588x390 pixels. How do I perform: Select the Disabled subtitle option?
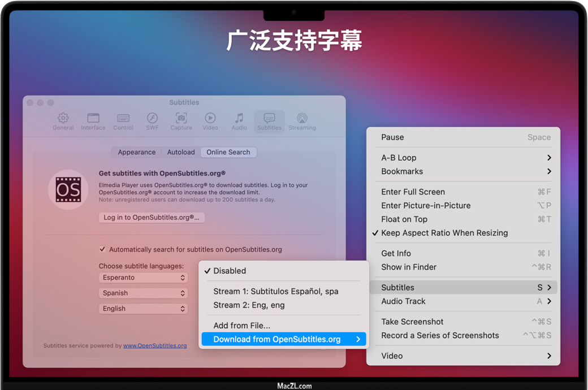tap(230, 271)
